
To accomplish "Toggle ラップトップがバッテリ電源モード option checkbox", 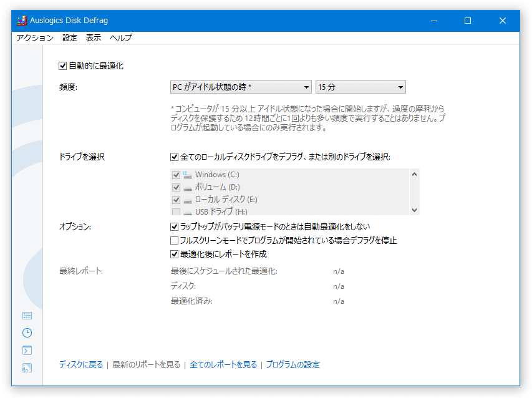I will pyautogui.click(x=174, y=226).
